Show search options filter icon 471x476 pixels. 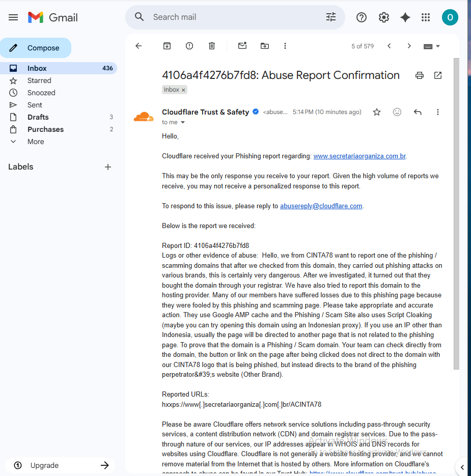coord(330,17)
